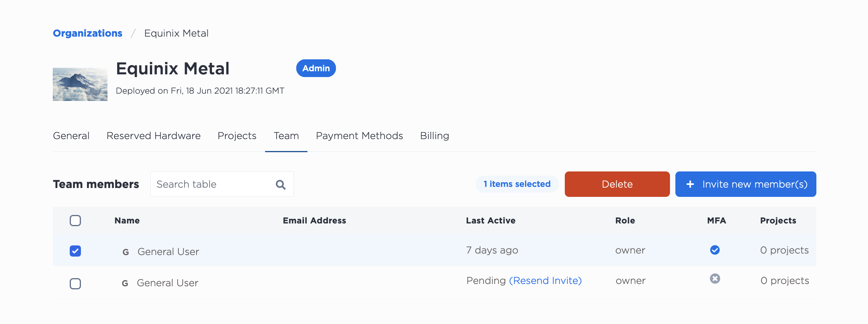Click Resend Invite link
This screenshot has height=324, width=868.
point(546,280)
